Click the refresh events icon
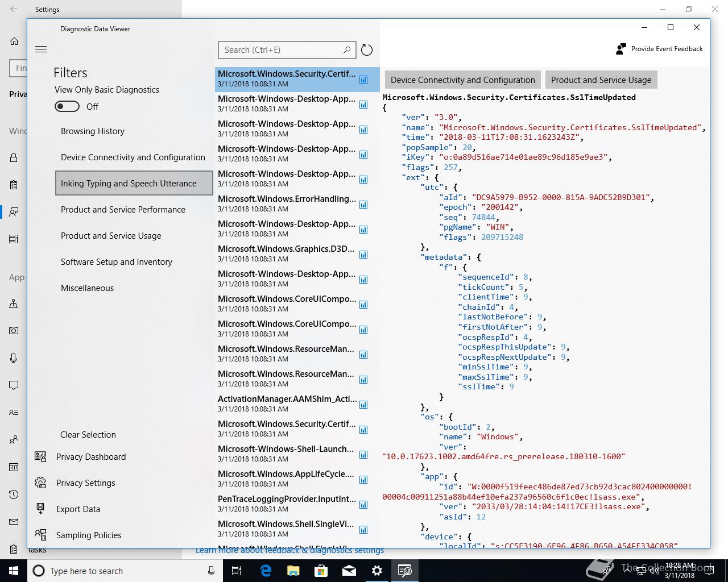This screenshot has height=582, width=728. click(x=367, y=50)
